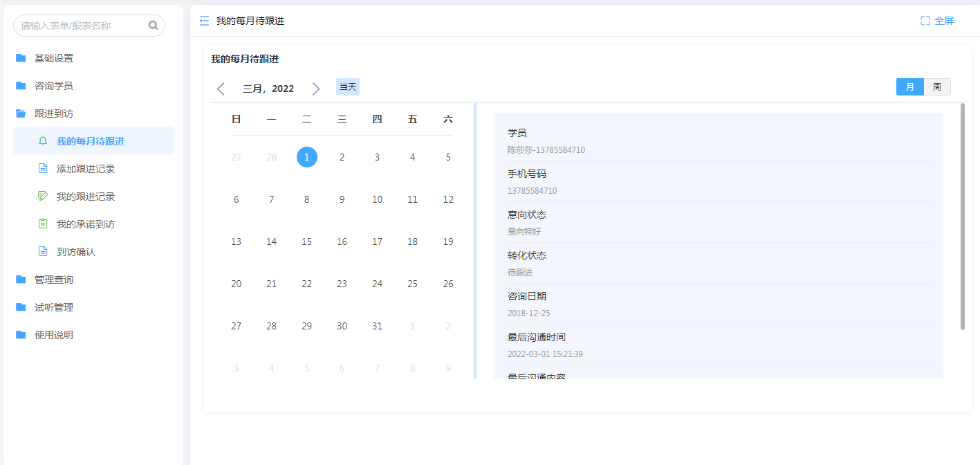This screenshot has width=980, height=465.
Task: Jump to today with 当天 button
Action: pyautogui.click(x=348, y=87)
